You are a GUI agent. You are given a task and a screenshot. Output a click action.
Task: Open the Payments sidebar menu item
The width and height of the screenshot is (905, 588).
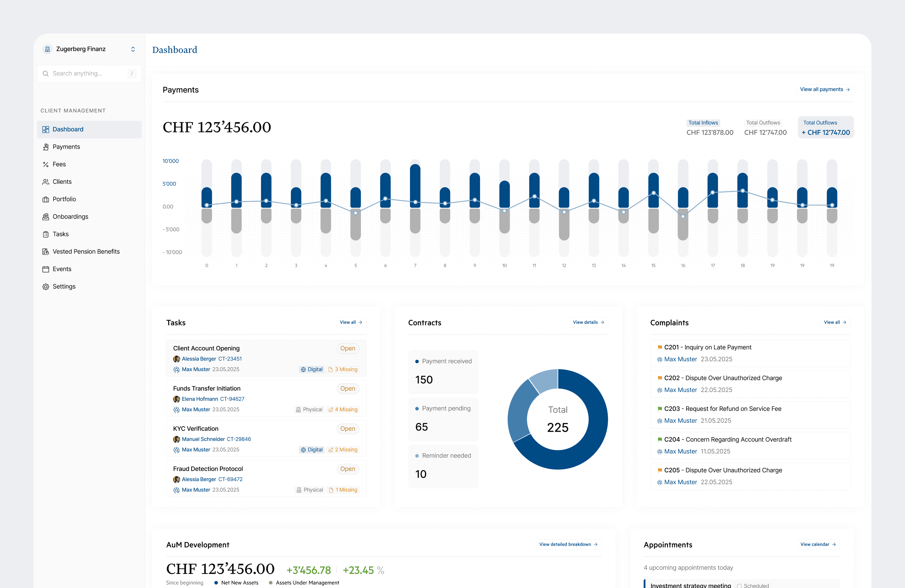66,147
